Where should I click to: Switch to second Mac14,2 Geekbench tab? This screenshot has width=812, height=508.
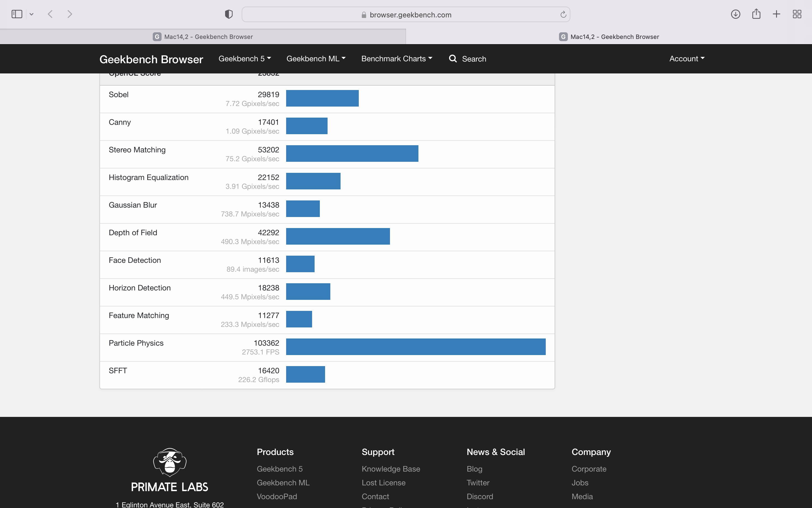point(609,37)
